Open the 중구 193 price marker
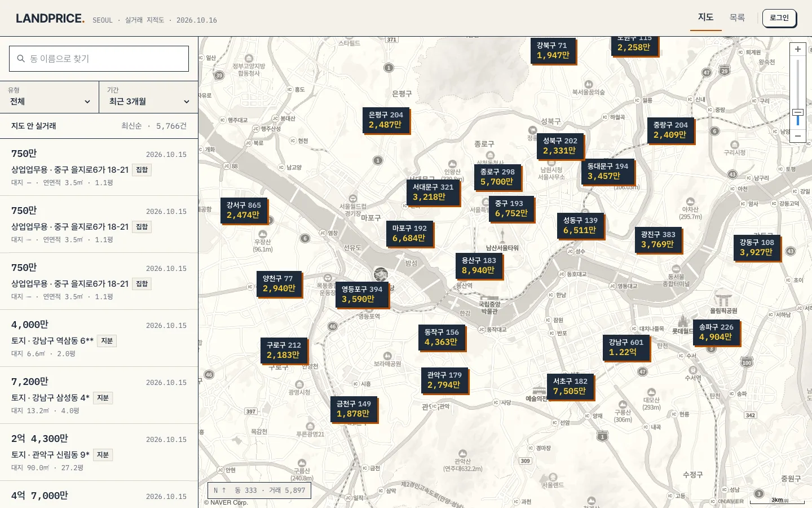The height and width of the screenshot is (508, 812). [511, 208]
